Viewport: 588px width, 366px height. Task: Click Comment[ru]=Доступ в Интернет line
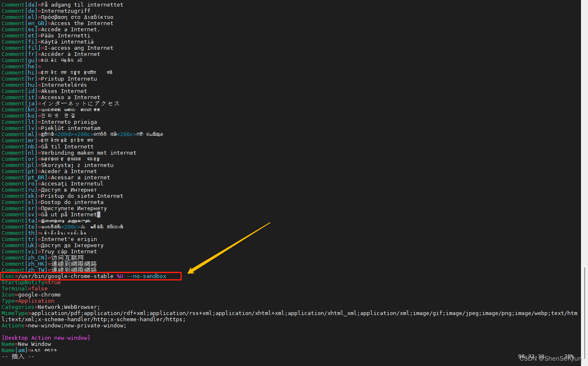pos(49,190)
